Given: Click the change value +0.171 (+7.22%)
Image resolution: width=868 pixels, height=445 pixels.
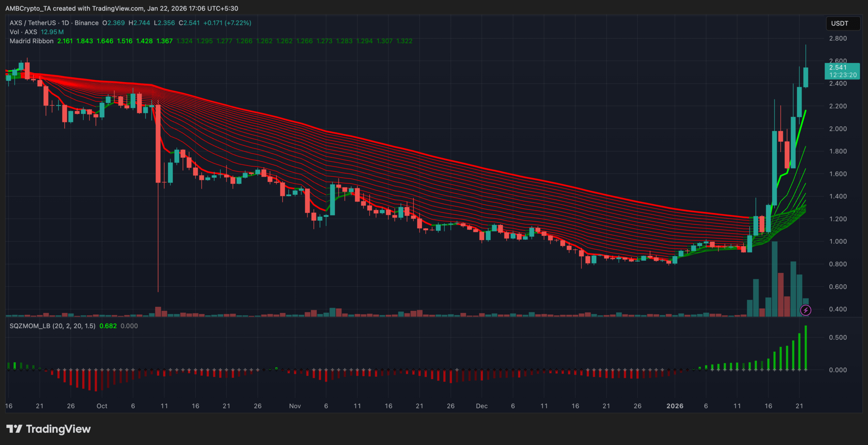Looking at the screenshot, I should pos(227,23).
